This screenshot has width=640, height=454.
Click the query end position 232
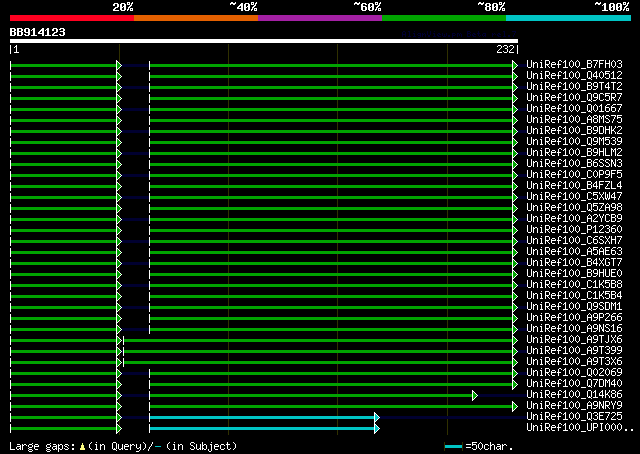pos(505,49)
